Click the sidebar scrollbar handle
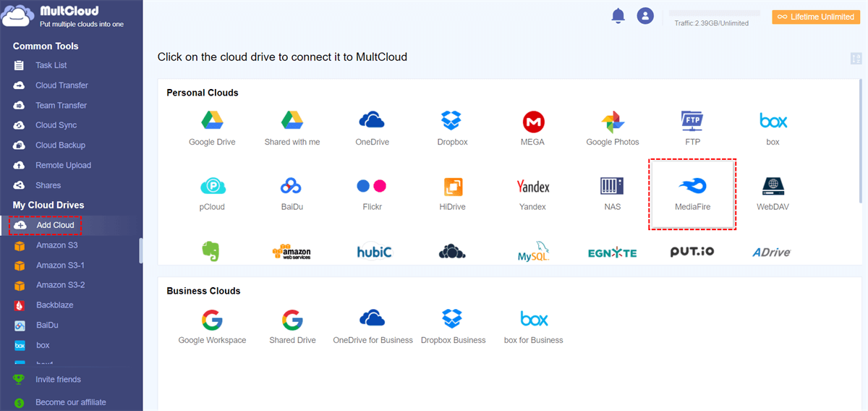The height and width of the screenshot is (411, 868). tap(141, 250)
